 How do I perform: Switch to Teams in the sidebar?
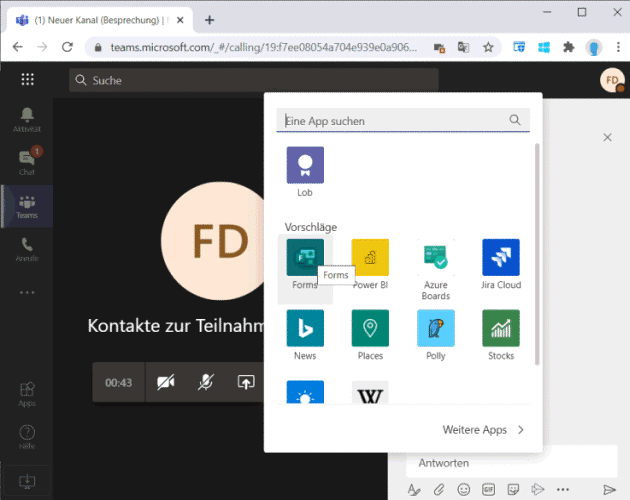pyautogui.click(x=27, y=206)
